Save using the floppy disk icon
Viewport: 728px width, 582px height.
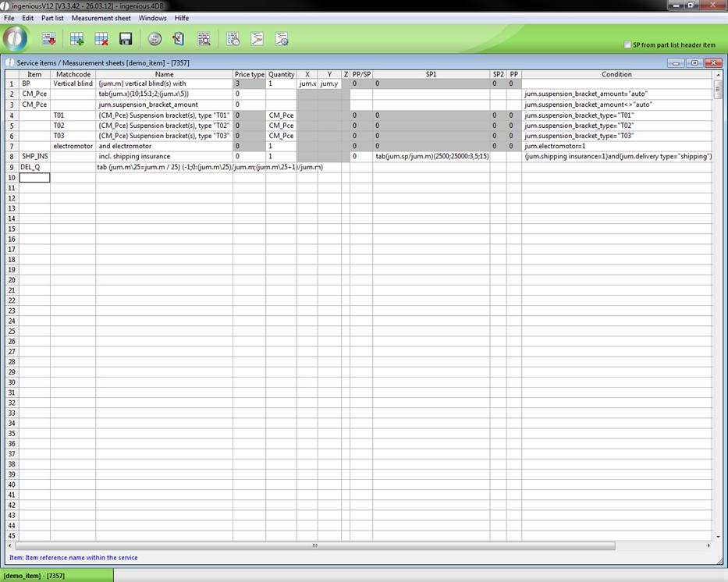coord(126,39)
